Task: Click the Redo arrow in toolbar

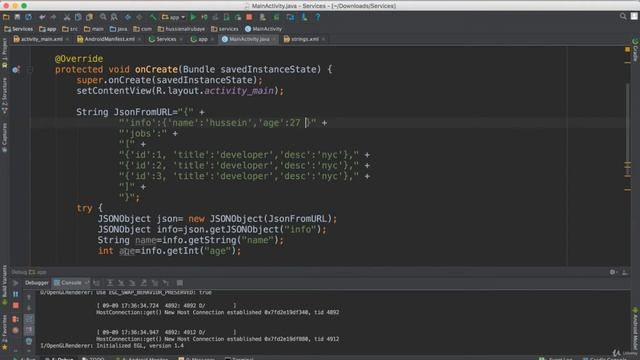Action: coord(53,17)
